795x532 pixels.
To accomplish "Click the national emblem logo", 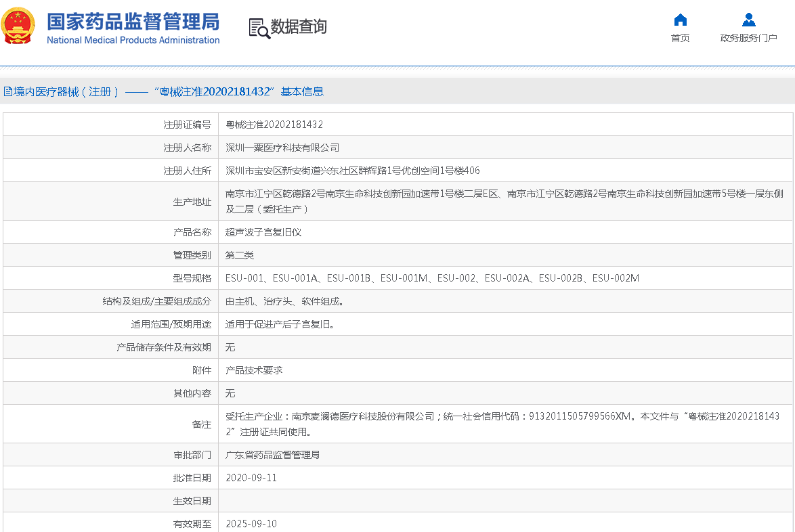I will 19,26.
